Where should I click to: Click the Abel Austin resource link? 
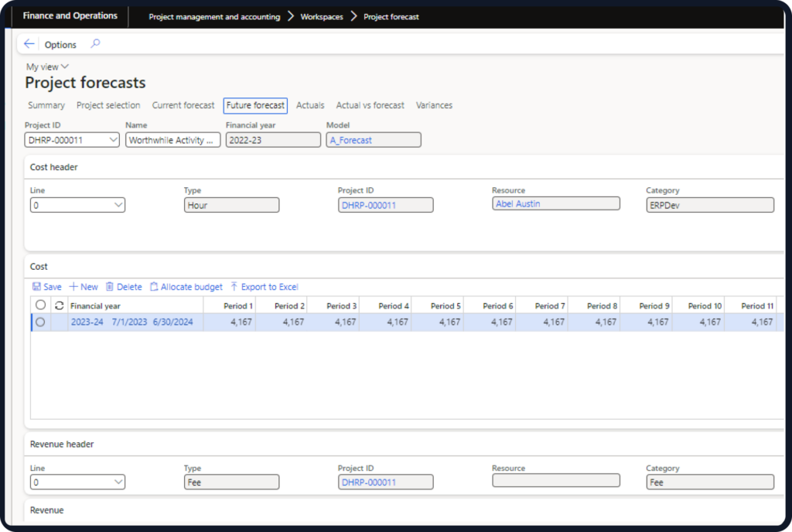pyautogui.click(x=518, y=203)
